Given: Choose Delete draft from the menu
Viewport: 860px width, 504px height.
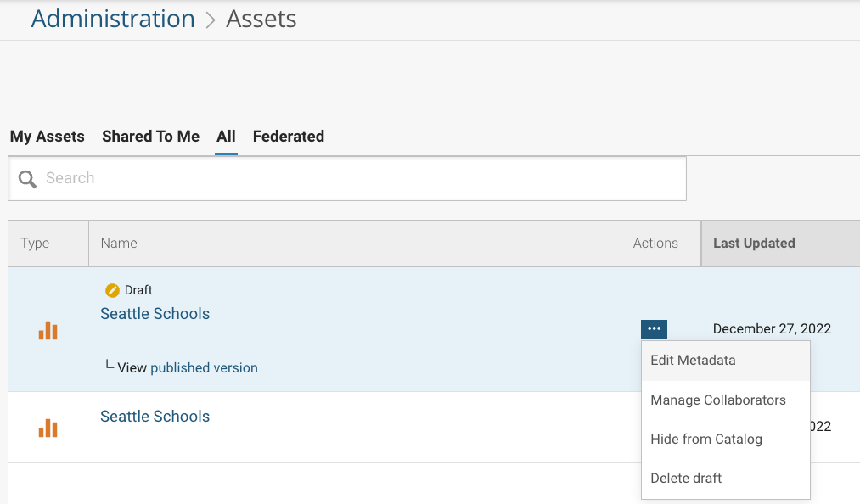Looking at the screenshot, I should 726,479.
